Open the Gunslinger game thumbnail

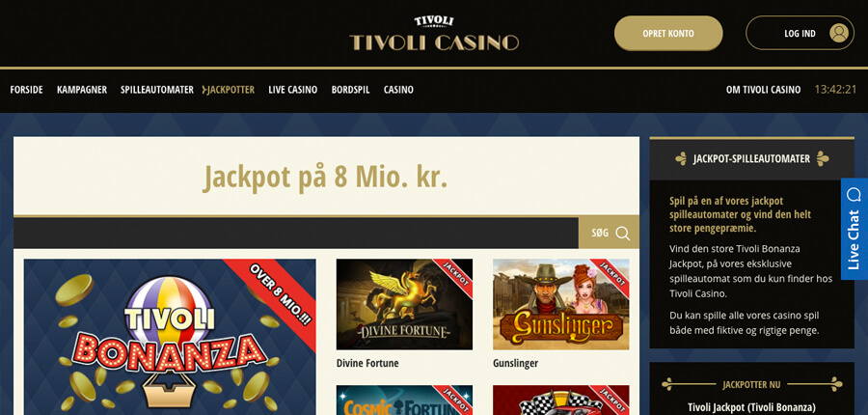560,304
